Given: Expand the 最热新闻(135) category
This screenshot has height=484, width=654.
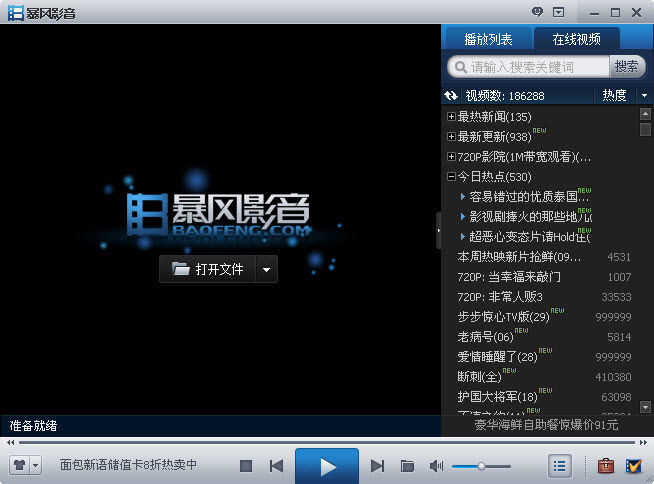Looking at the screenshot, I should tap(451, 116).
